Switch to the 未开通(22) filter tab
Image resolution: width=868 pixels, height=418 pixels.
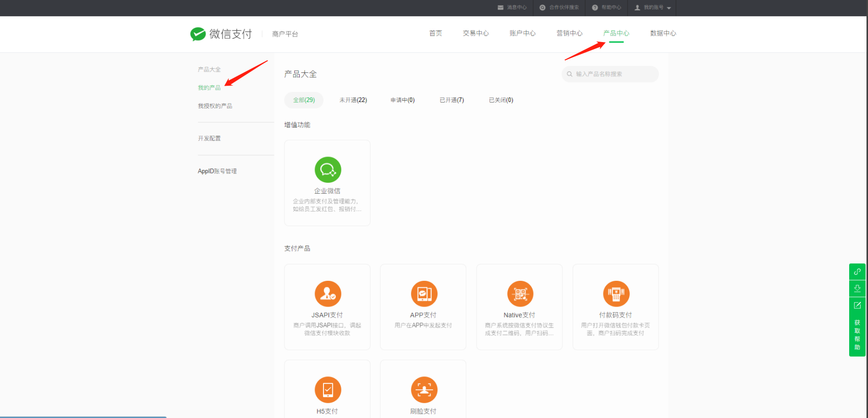[353, 100]
